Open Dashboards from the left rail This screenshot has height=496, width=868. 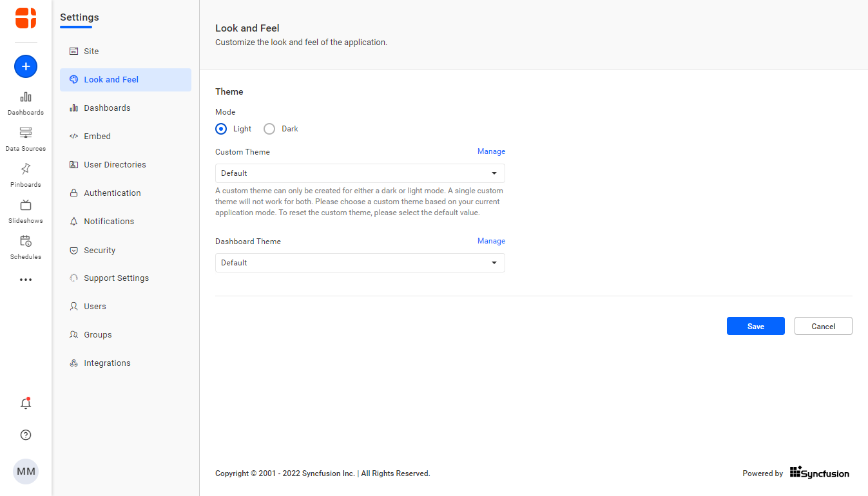[26, 102]
